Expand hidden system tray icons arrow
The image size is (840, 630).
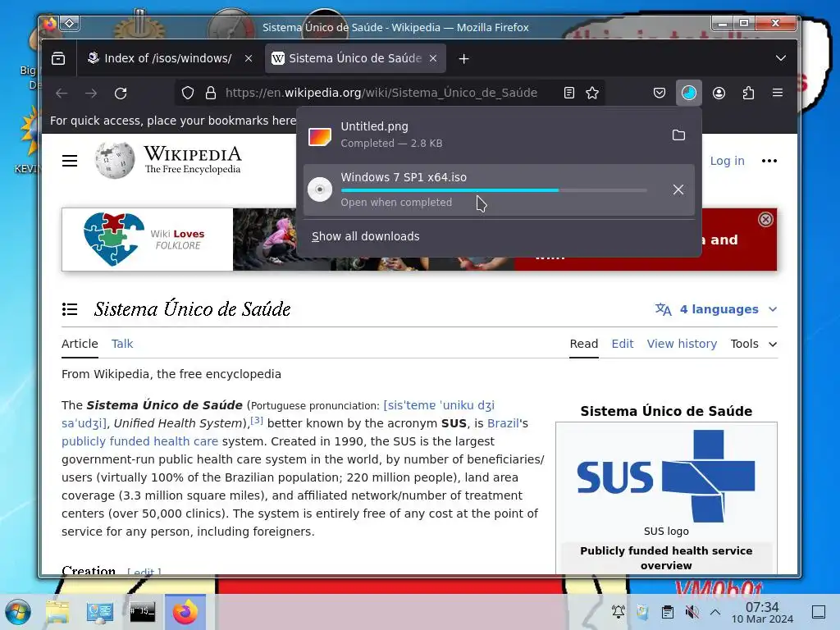(715, 611)
